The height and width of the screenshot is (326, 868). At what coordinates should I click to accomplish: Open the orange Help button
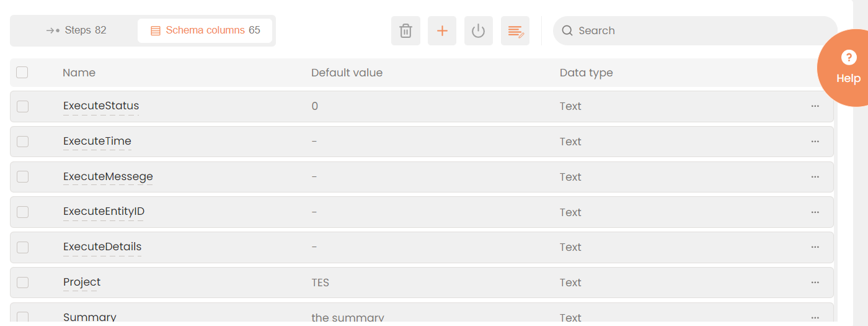click(848, 68)
